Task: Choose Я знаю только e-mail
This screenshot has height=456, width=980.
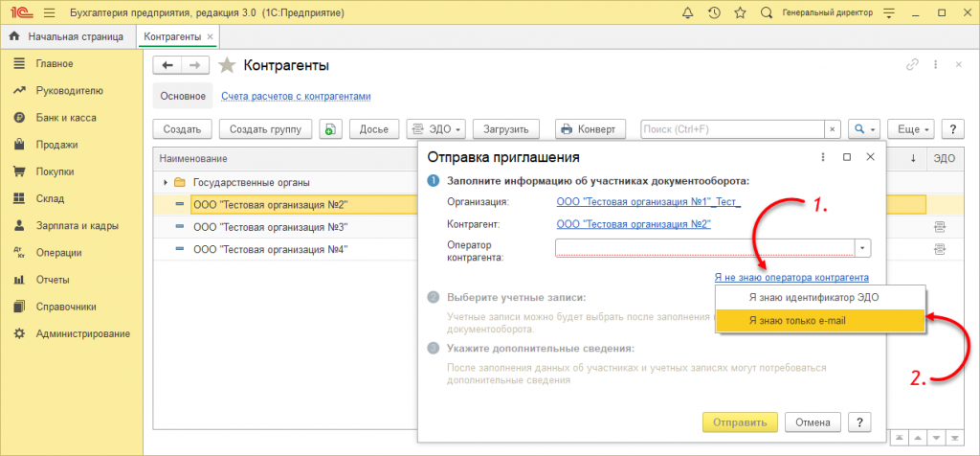Action: click(820, 320)
